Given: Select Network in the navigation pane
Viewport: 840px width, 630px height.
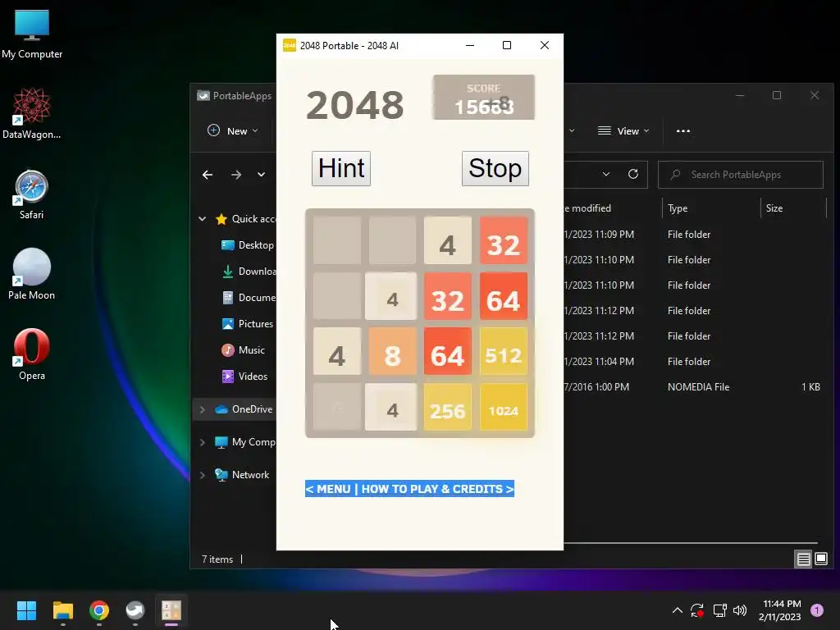Looking at the screenshot, I should pos(242,475).
